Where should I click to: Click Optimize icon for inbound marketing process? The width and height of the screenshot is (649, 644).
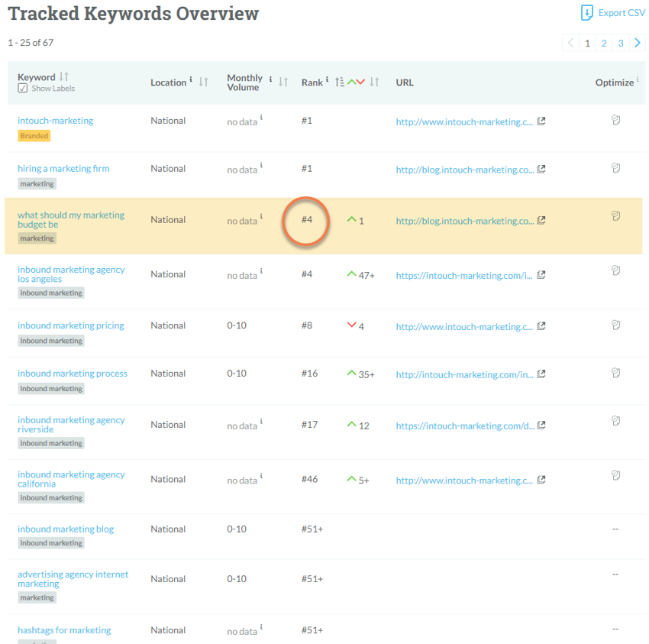[615, 373]
